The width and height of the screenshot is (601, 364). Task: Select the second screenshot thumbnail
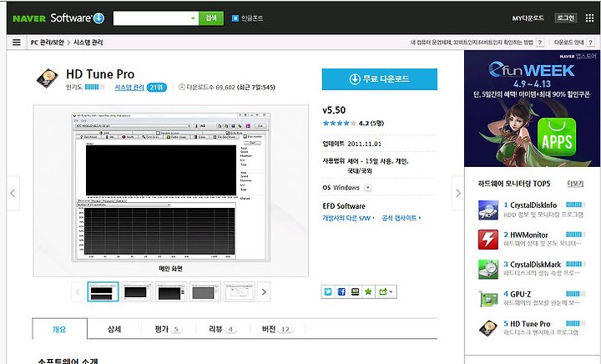pos(137,292)
